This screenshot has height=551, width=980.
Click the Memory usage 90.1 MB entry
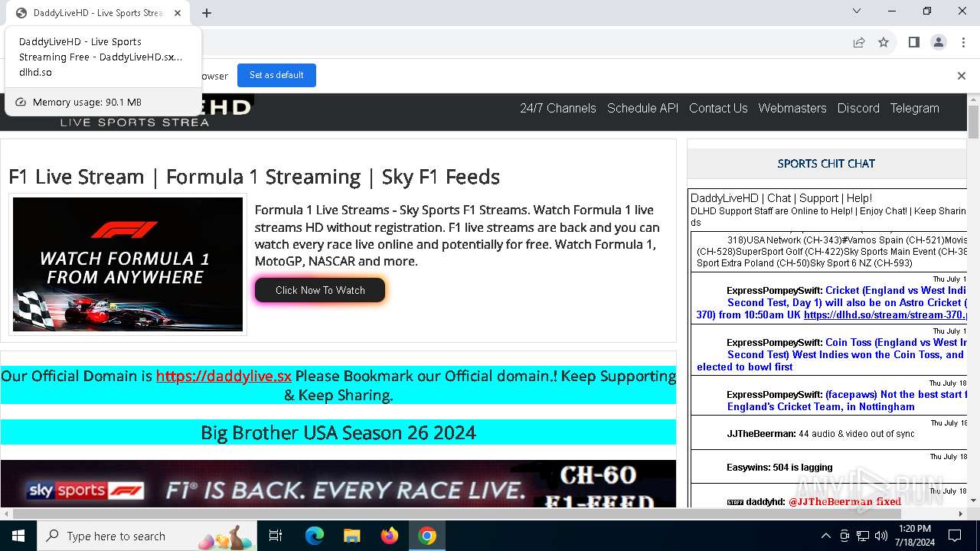click(103, 102)
